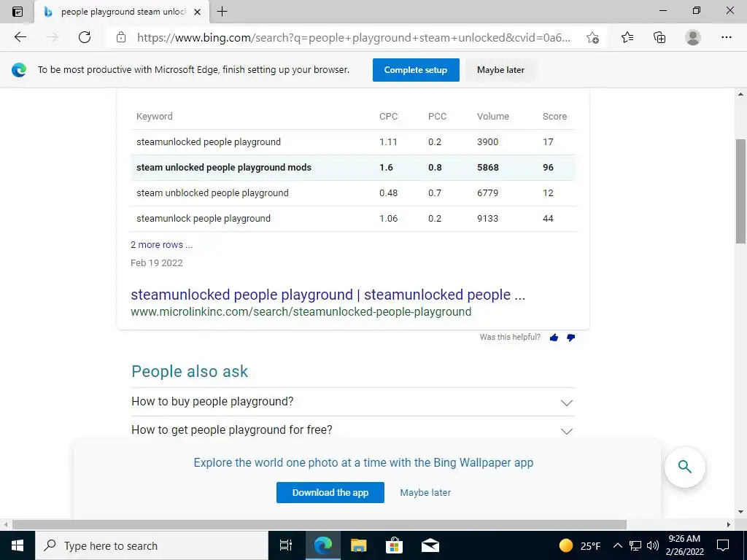The width and height of the screenshot is (747, 560).
Task: View site info via the lock icon
Action: [121, 37]
